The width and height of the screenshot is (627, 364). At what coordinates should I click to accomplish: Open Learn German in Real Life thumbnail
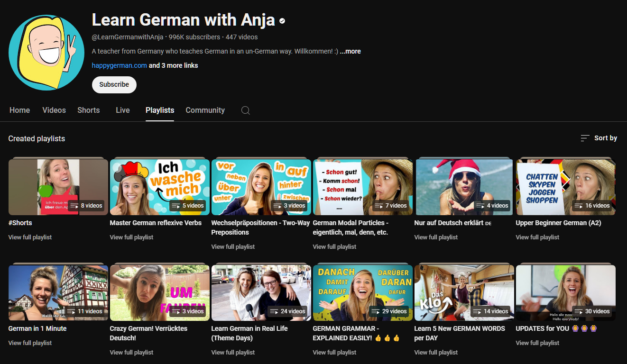tap(261, 292)
